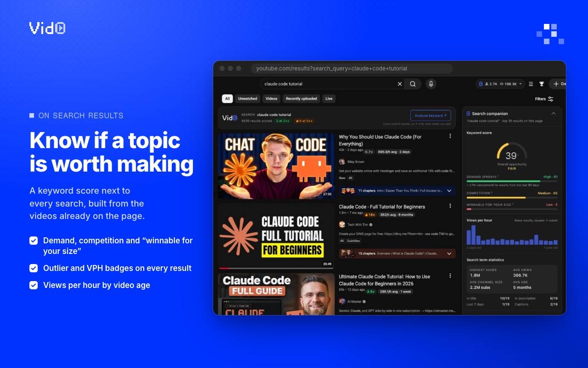
Task: Click the browser address bar URL
Action: (x=352, y=69)
